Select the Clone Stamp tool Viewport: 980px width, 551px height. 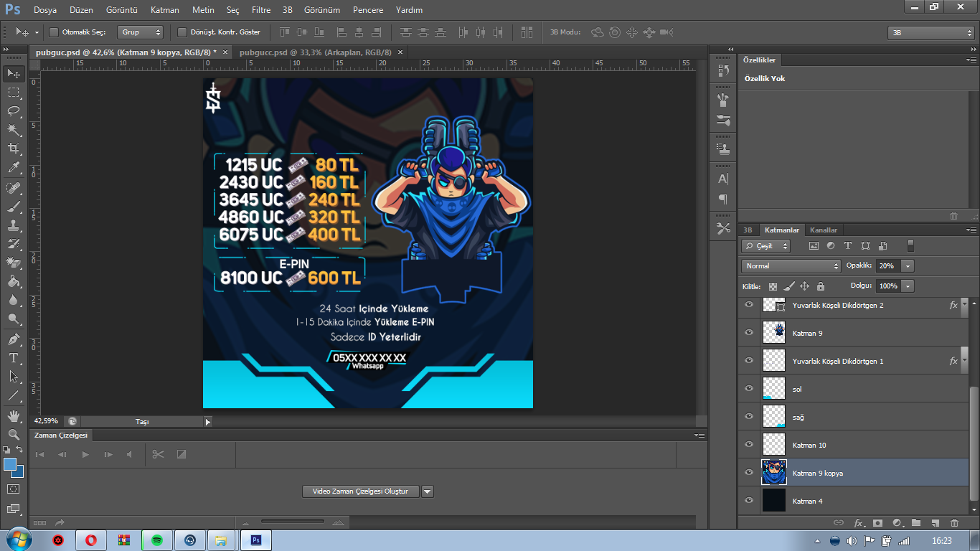point(14,225)
